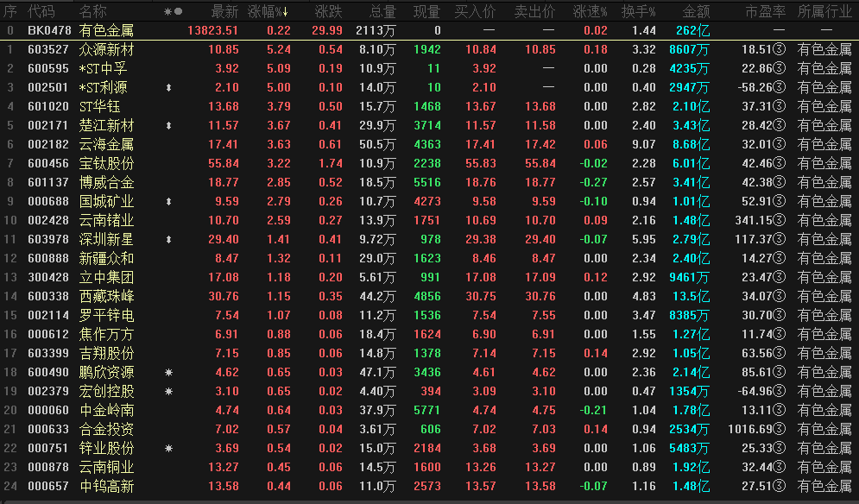Select stock 中金岭南

click(x=106, y=410)
